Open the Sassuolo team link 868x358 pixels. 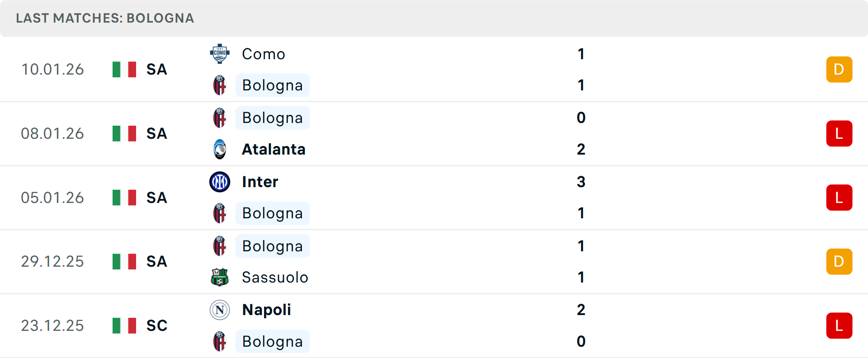pyautogui.click(x=275, y=277)
